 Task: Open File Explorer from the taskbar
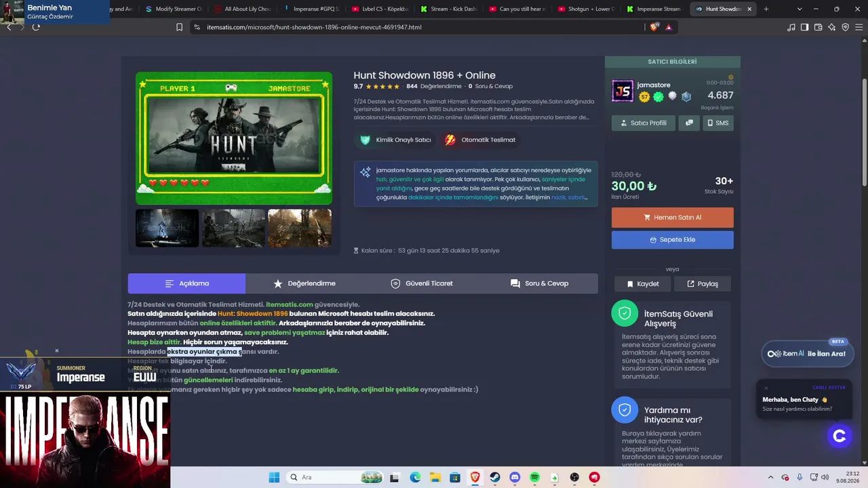click(x=435, y=477)
